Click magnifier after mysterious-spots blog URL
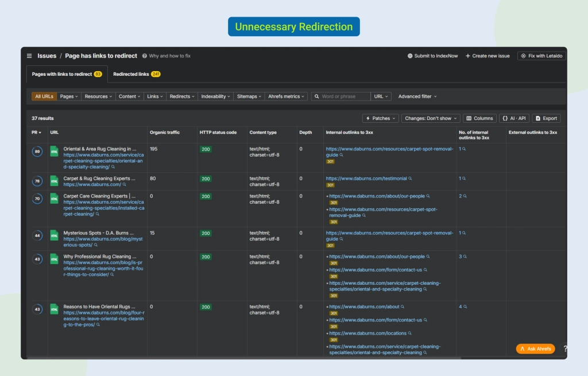 [96, 245]
